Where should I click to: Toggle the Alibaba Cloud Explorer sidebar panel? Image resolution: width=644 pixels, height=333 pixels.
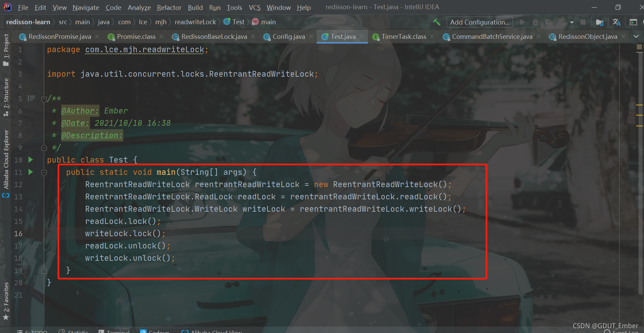click(x=6, y=164)
